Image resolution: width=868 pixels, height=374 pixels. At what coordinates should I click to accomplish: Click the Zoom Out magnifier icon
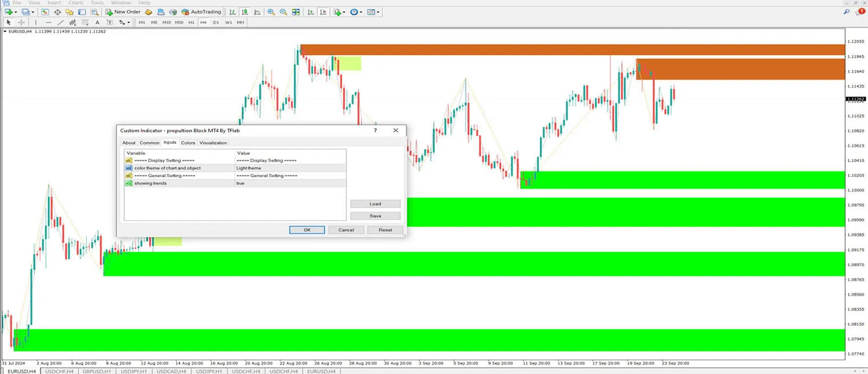[283, 12]
